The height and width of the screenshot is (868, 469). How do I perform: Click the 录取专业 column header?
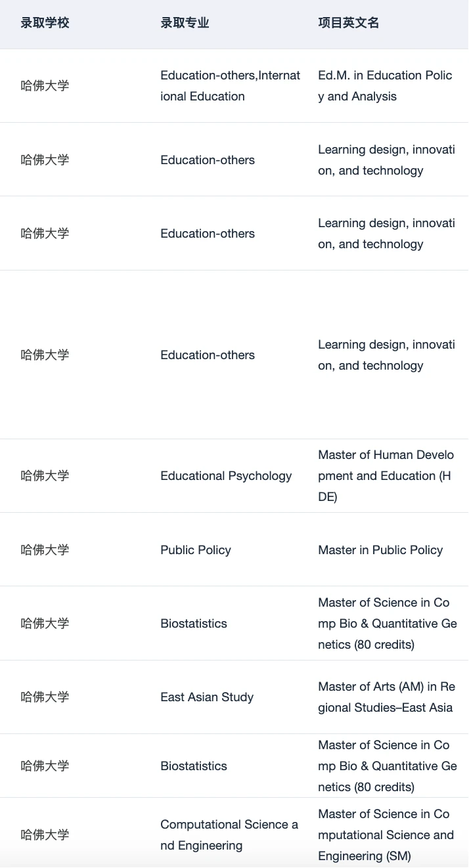coord(185,23)
